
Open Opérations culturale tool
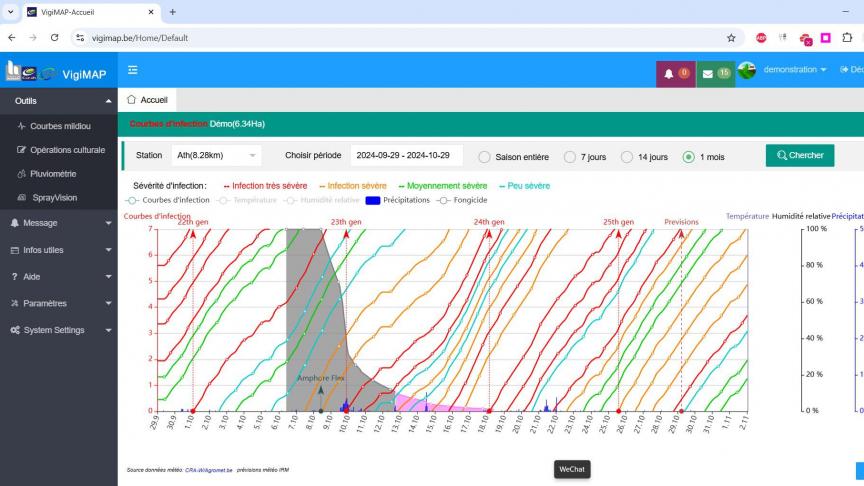tap(67, 150)
